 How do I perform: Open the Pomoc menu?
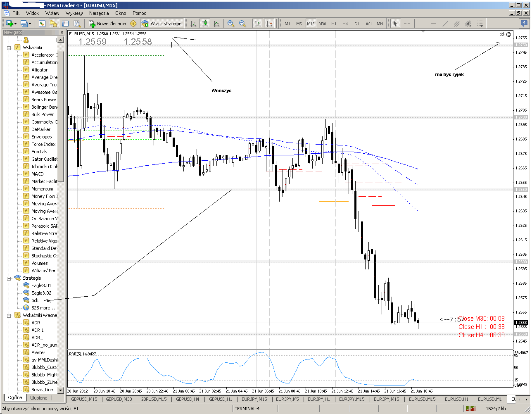click(x=140, y=13)
